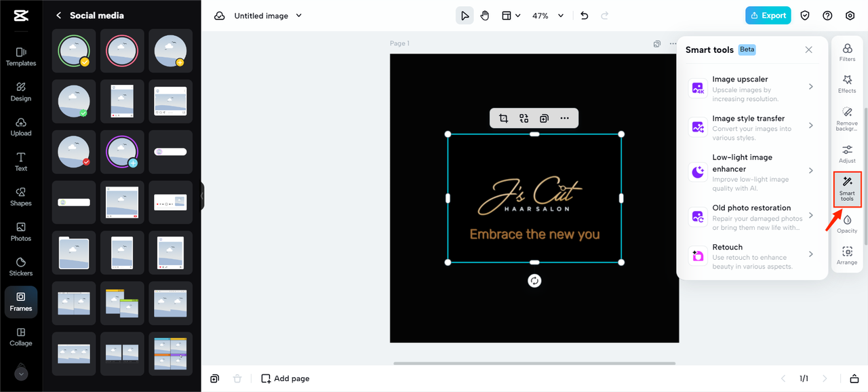Click Remove background tool
This screenshot has width=868, height=392.
point(847,119)
